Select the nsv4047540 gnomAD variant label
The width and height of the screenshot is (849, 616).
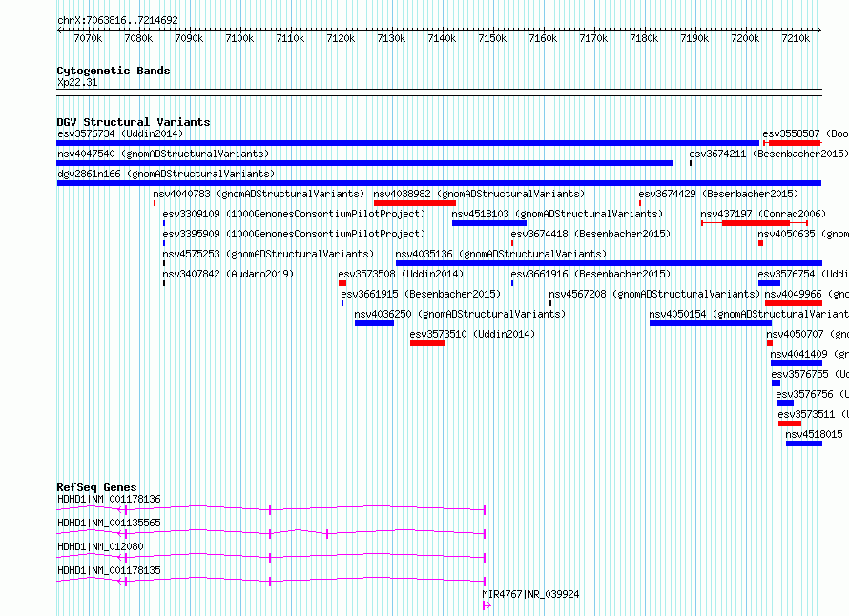163,154
